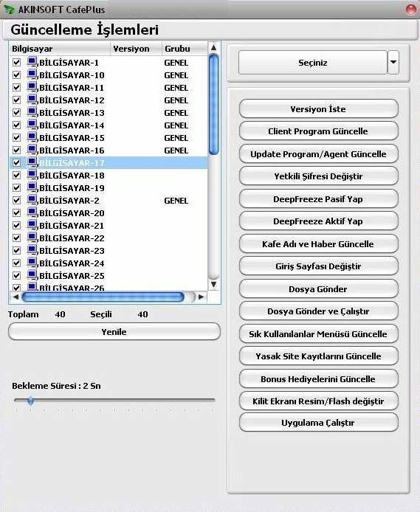This screenshot has width=420, height=512.
Task: Select the computer icon for BİLGİSAYAR-15
Action: tap(32, 137)
